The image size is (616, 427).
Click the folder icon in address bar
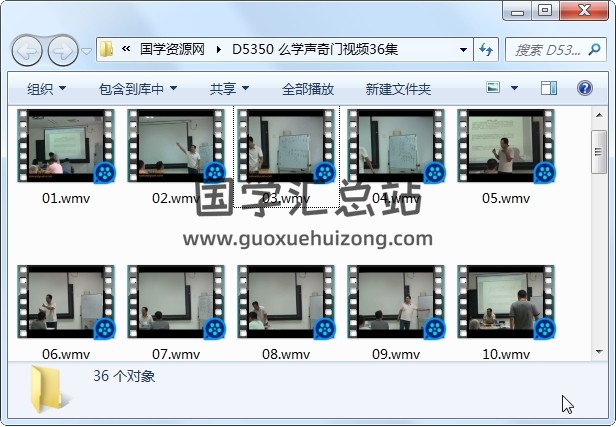106,49
